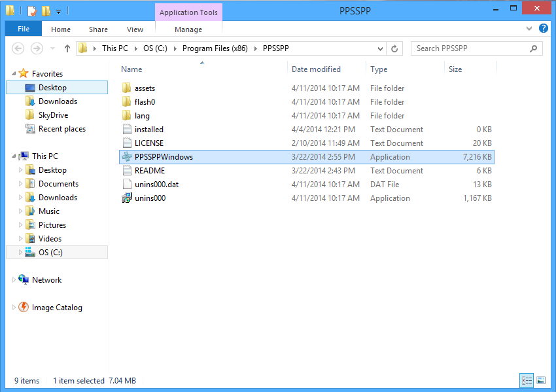
Task: Expand the Documents folder in This PC
Action: 21,184
